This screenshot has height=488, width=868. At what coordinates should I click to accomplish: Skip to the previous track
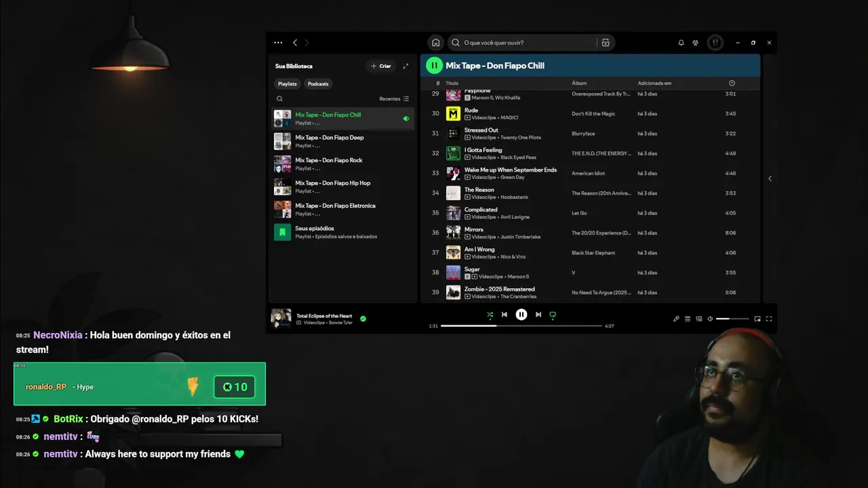click(x=504, y=314)
